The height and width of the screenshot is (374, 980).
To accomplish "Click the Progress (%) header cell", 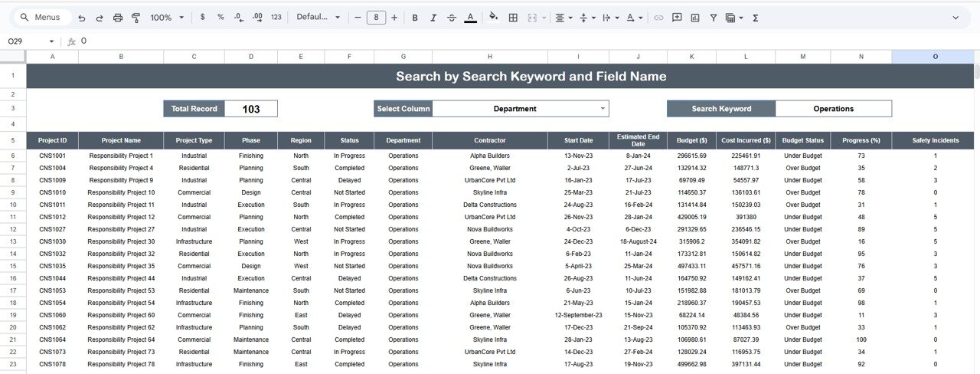I will point(861,140).
